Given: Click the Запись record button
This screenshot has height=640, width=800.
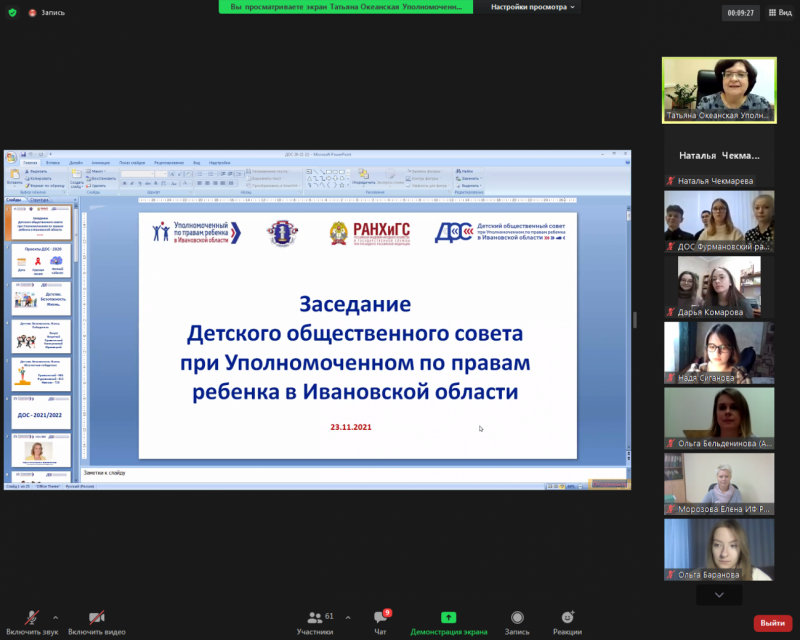Looking at the screenshot, I should coord(517,622).
